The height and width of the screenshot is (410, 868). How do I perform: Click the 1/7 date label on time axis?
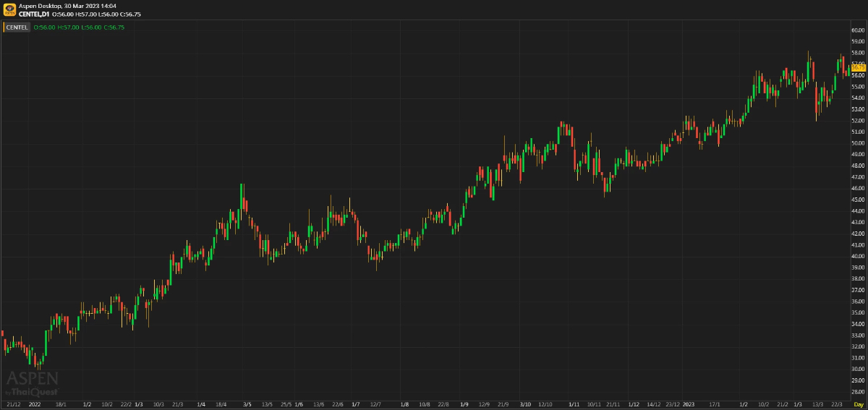355,404
